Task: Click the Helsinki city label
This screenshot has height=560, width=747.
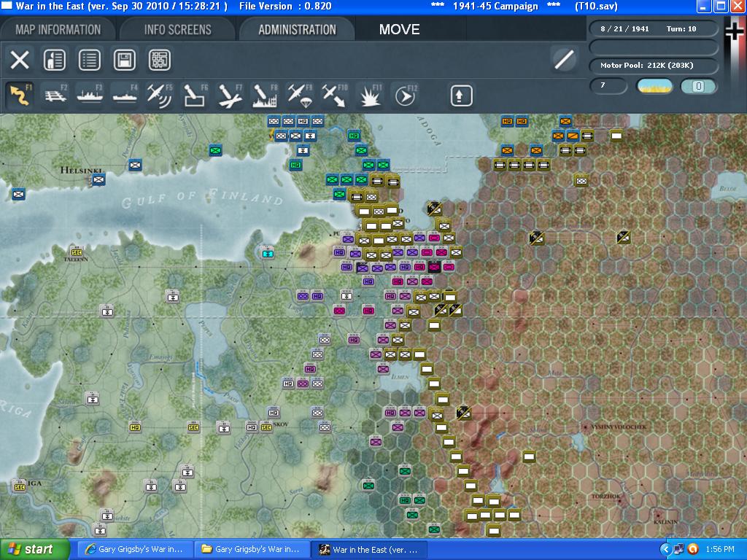Action: (81, 171)
